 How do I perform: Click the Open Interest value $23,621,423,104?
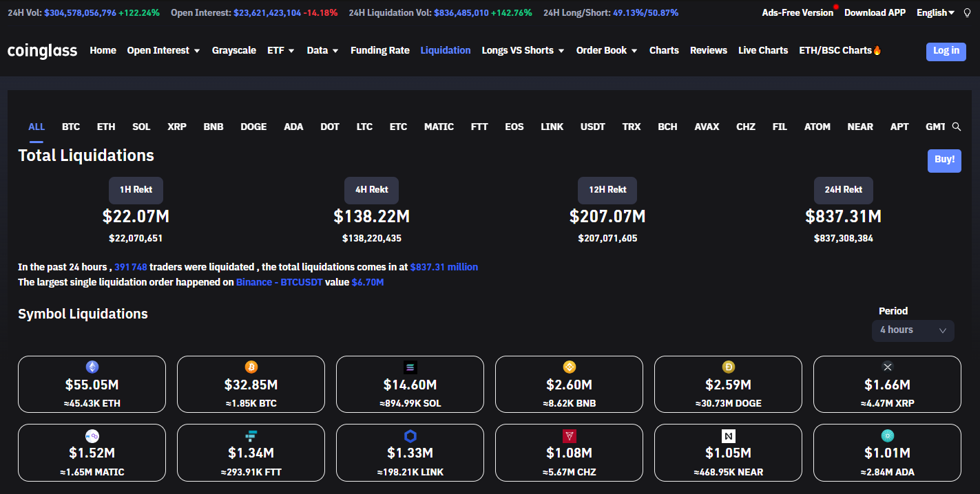coord(268,13)
